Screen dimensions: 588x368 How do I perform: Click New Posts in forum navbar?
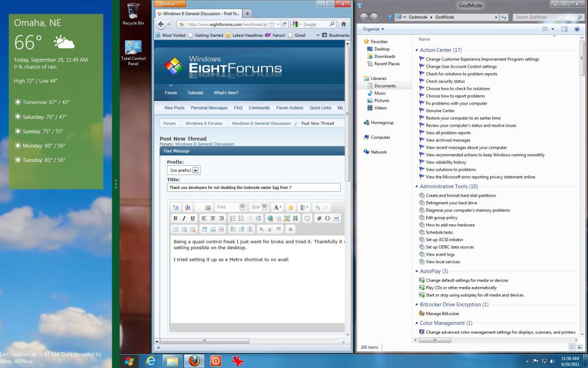coord(174,108)
